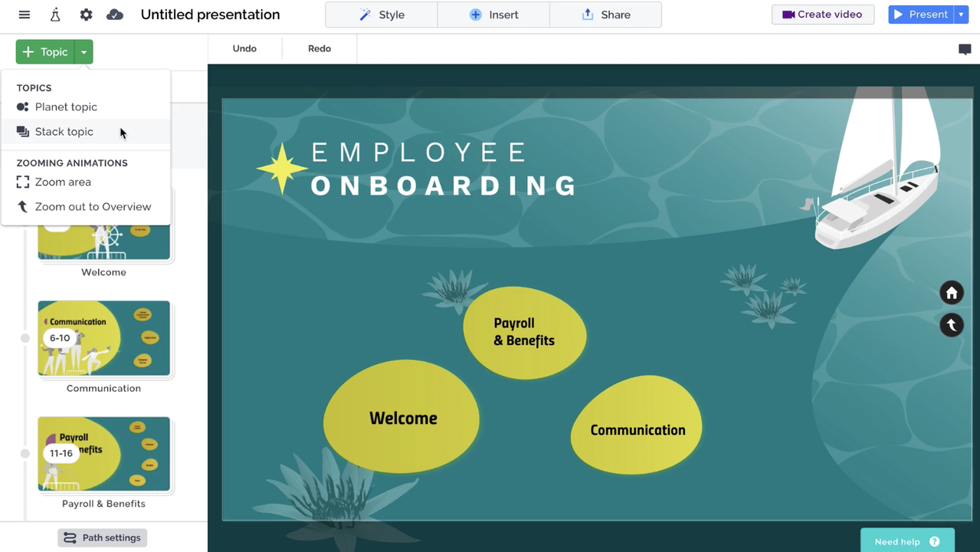Click the Welcome label under thumbnail
This screenshot has height=552, width=980.
tap(103, 272)
